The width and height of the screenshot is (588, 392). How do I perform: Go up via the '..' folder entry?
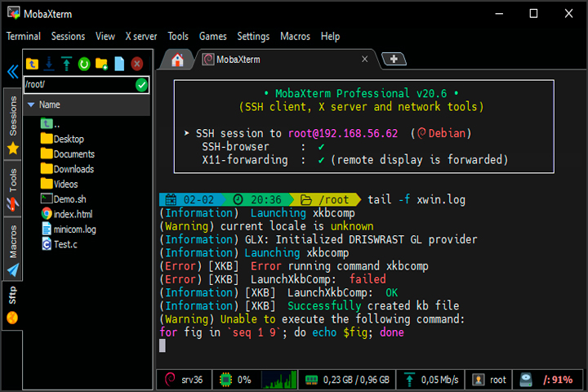(x=51, y=123)
